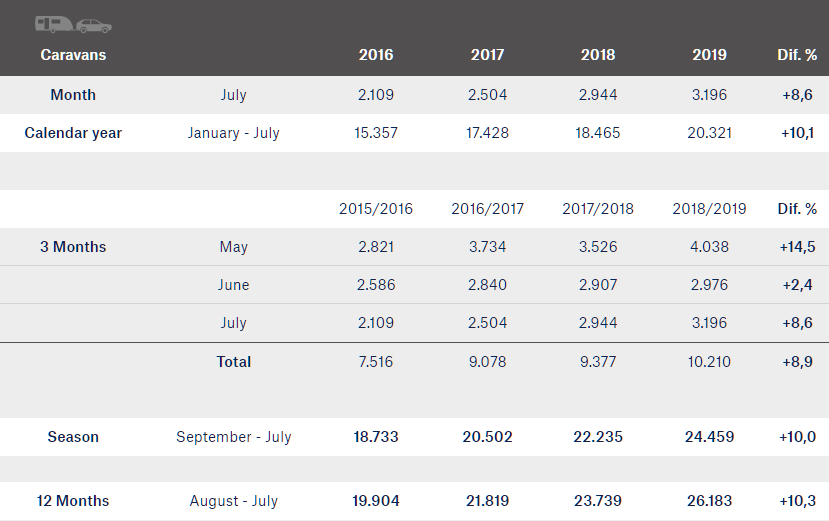Click the June +2,4 difference cell
Image resolution: width=829 pixels, height=521 pixels.
point(797,285)
